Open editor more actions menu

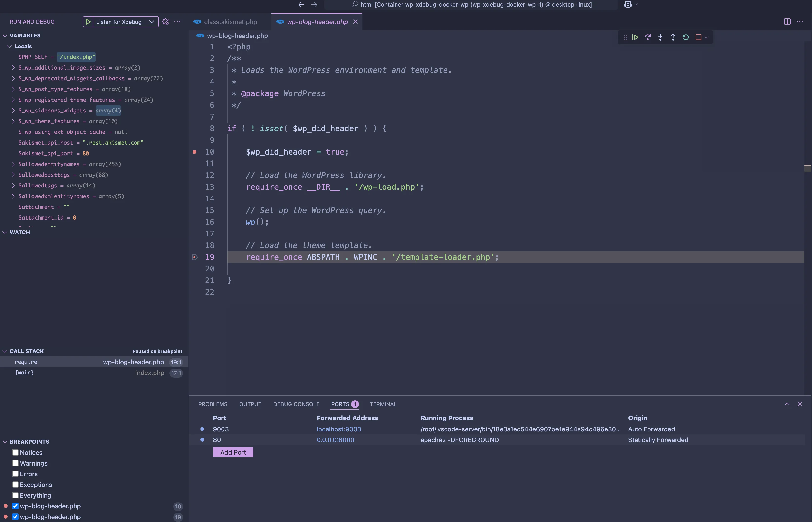click(800, 22)
